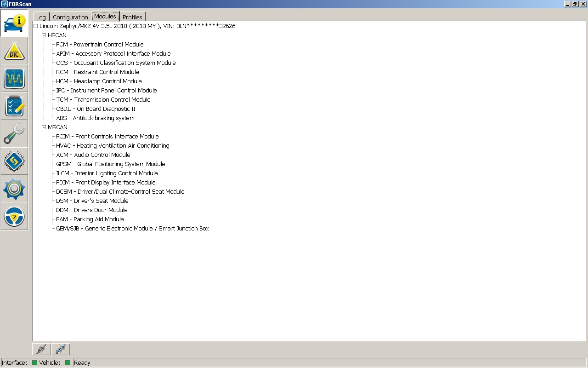Screen dimensions: 588x368
Task: Select the PCM Powertrain Control Module
Action: [100, 44]
